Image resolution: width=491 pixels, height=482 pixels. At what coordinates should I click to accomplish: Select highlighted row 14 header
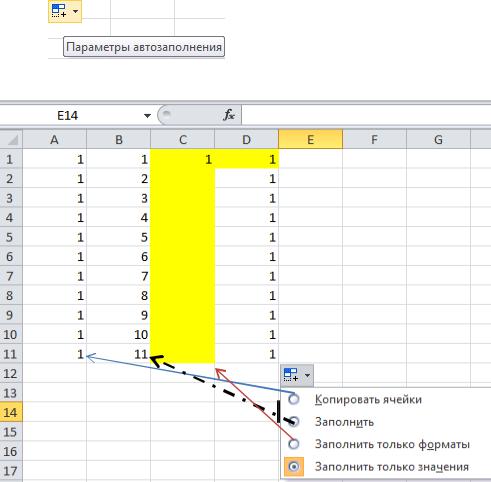[10, 412]
